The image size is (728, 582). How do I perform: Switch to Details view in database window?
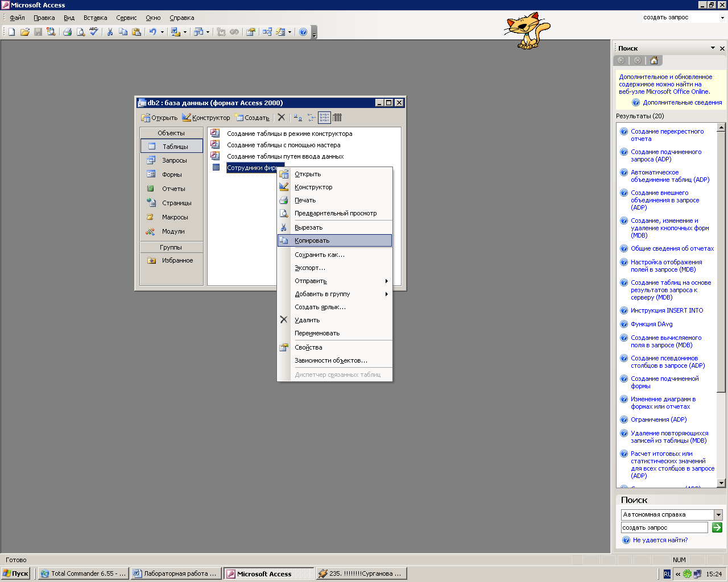pos(337,118)
